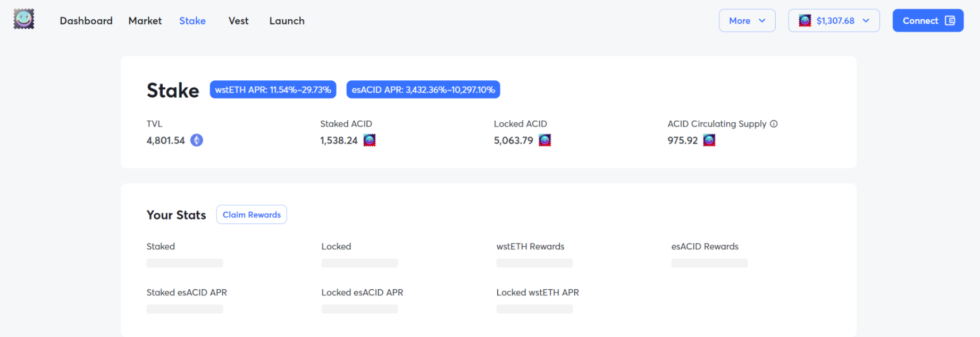Open the Market tab
This screenshot has width=980, height=337.
pyautogui.click(x=145, y=21)
